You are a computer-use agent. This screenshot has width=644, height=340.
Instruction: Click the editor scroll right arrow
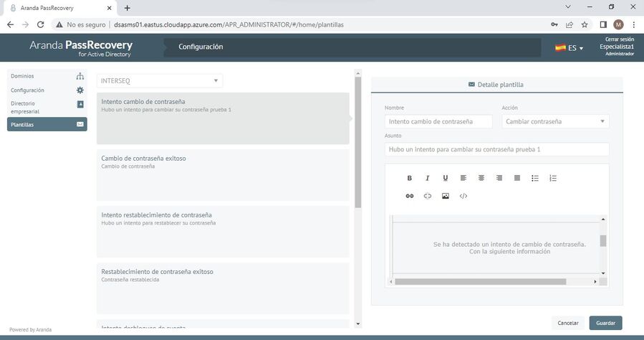click(595, 282)
